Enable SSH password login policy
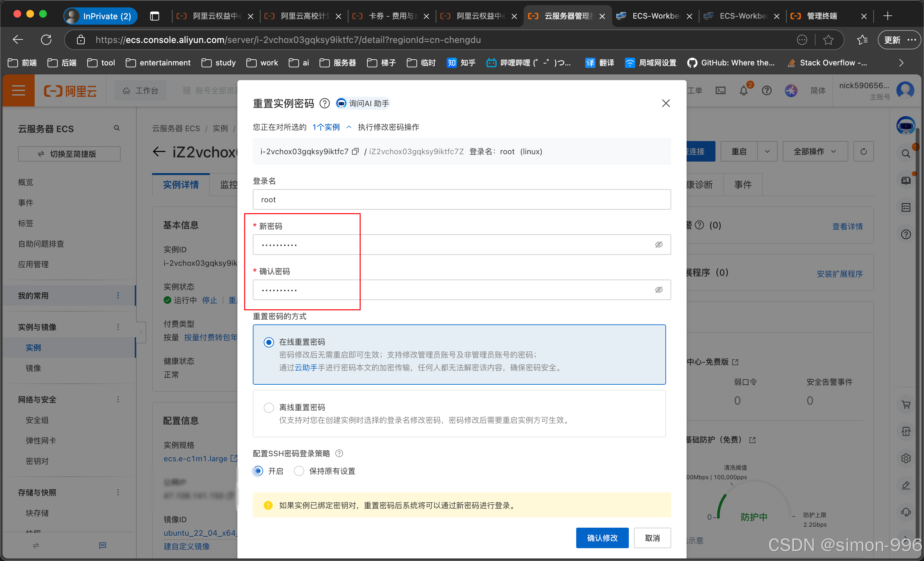The height and width of the screenshot is (561, 924). 258,471
